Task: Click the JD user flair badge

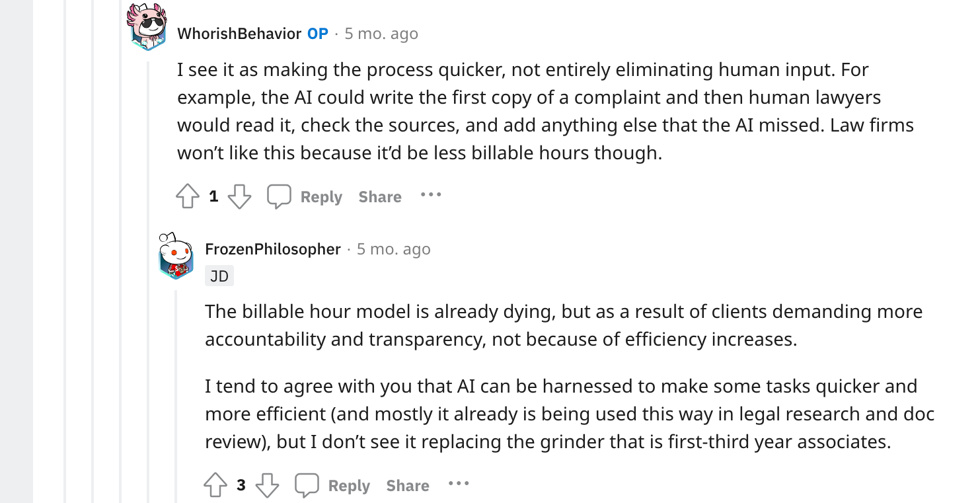Action: click(219, 276)
